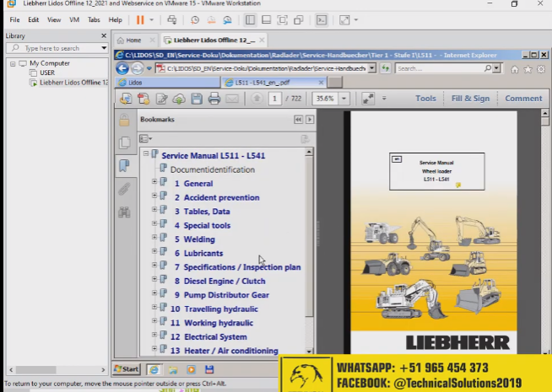Expand the 1 General bookmark
This screenshot has width=552, height=392.
pos(154,183)
